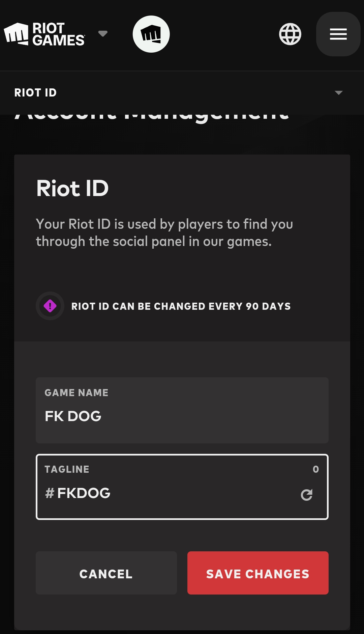This screenshot has width=364, height=634.
Task: Click into the Tagline input field
Action: 182,487
